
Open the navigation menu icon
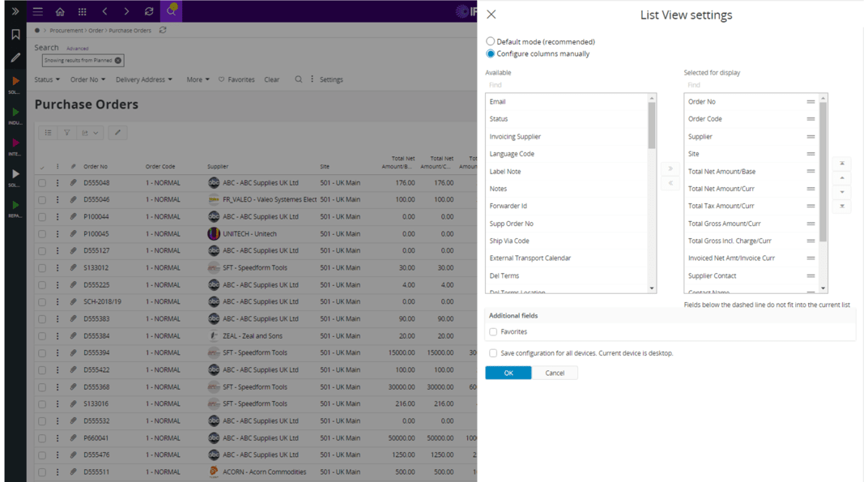point(37,11)
